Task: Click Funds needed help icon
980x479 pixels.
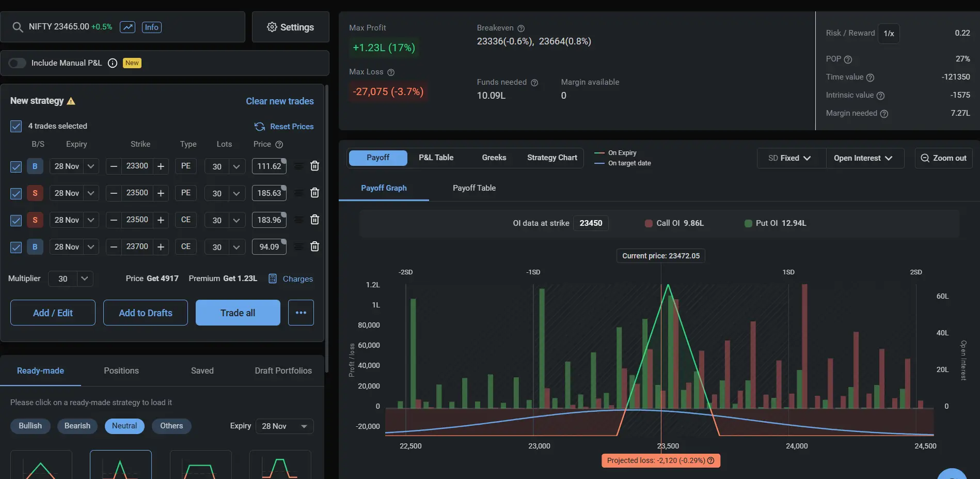Action: click(534, 83)
